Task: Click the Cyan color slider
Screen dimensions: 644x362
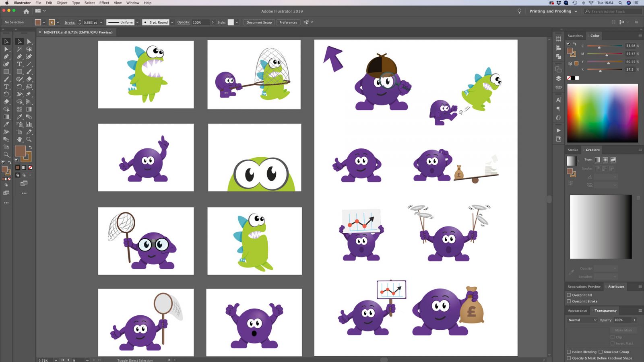Action: pyautogui.click(x=605, y=46)
